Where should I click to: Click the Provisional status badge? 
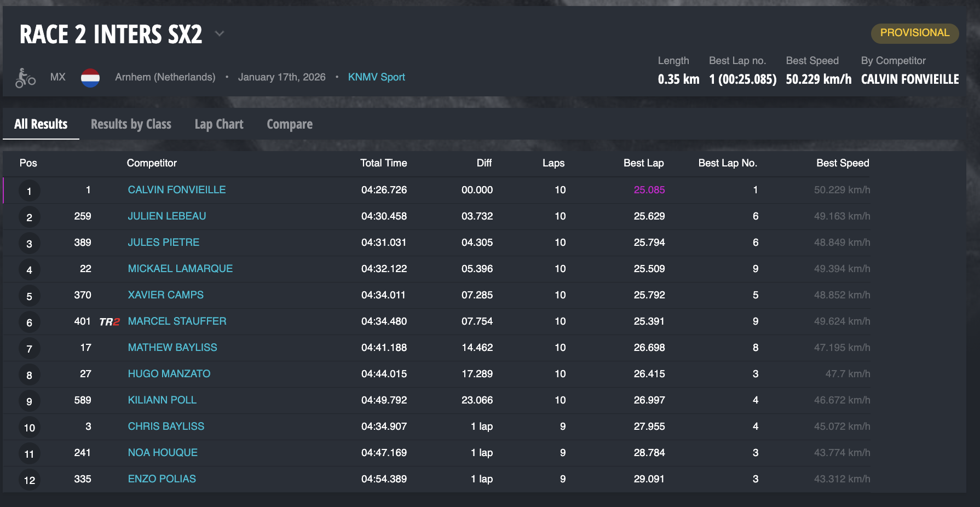tap(914, 33)
